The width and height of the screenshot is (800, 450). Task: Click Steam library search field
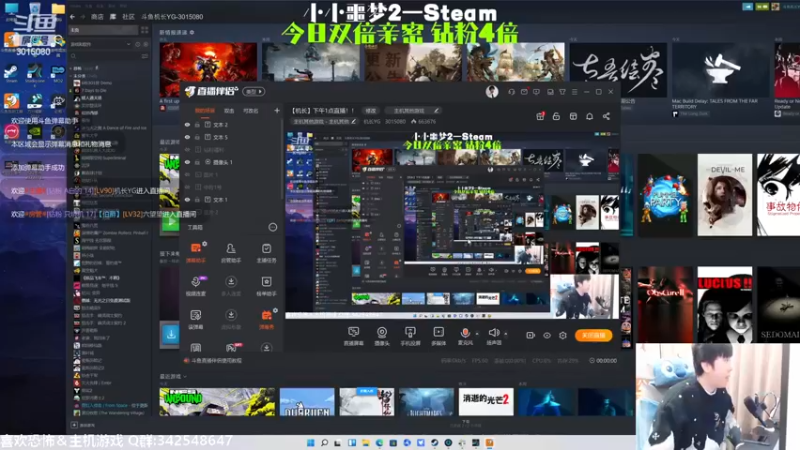click(106, 56)
